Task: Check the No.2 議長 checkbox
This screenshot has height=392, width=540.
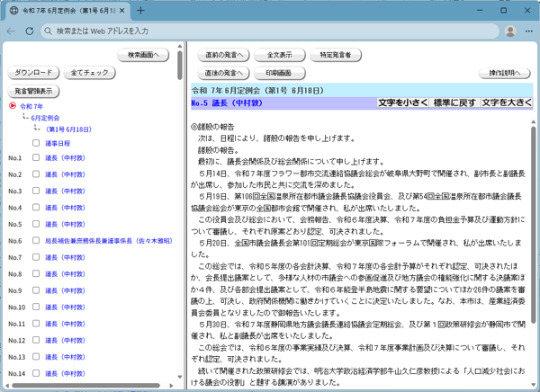Action: click(x=36, y=174)
